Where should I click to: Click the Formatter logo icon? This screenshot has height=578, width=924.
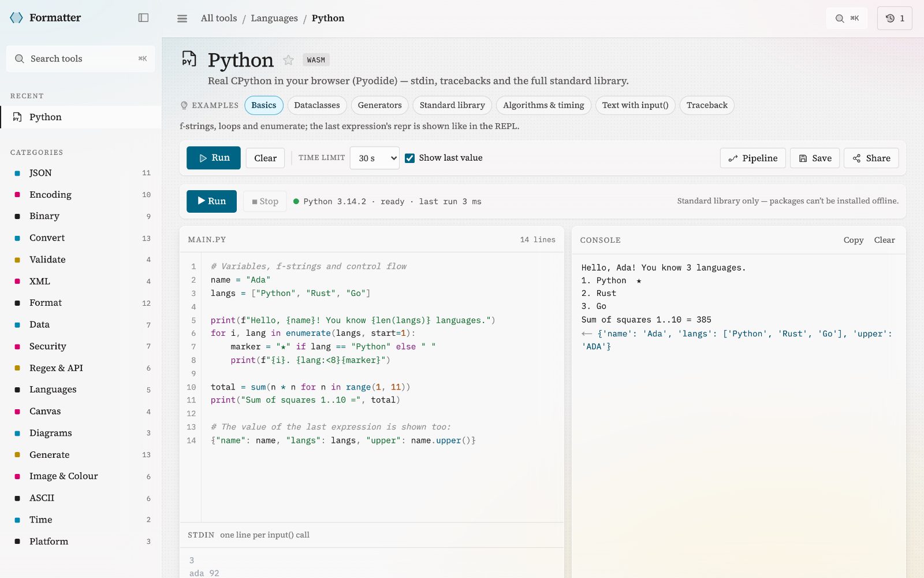[17, 18]
